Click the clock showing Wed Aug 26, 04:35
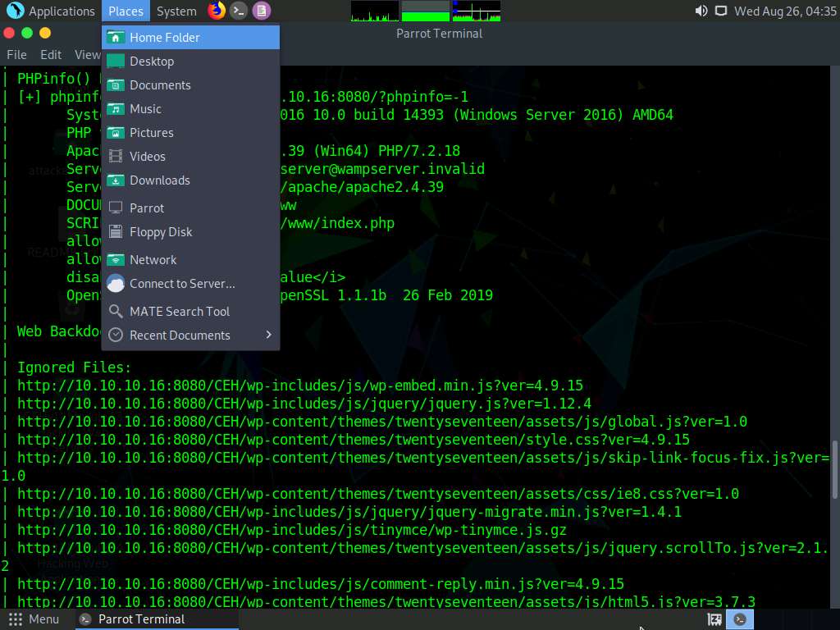 click(785, 11)
